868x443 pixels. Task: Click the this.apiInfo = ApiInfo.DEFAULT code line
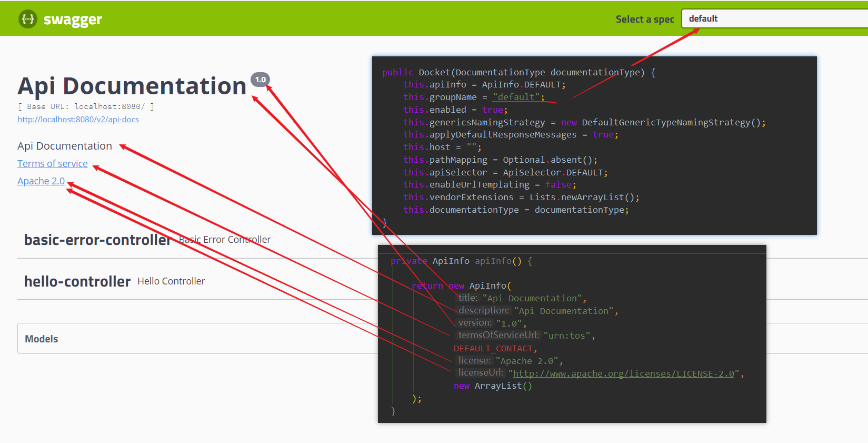pyautogui.click(x=484, y=84)
